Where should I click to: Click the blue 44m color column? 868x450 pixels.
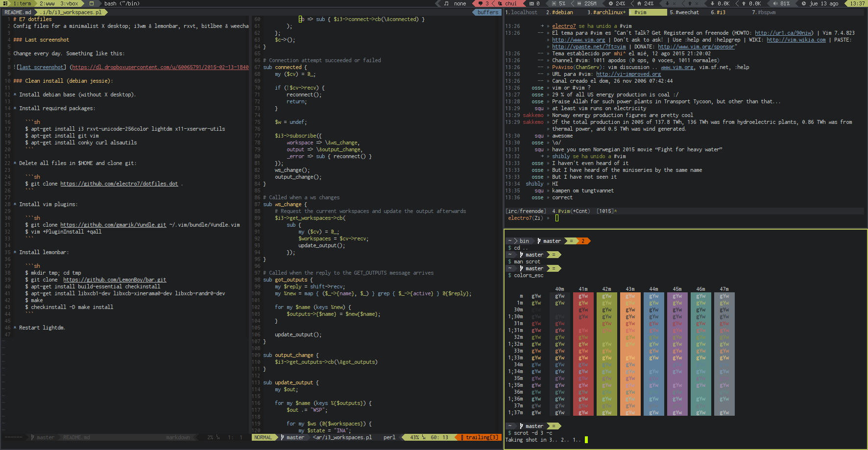(x=653, y=354)
